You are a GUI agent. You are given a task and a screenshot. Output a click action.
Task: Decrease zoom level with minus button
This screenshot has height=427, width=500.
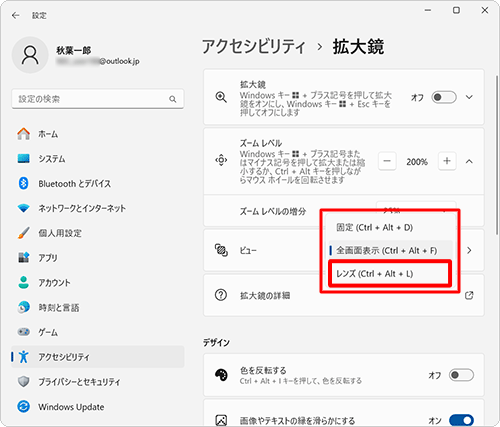pos(387,161)
